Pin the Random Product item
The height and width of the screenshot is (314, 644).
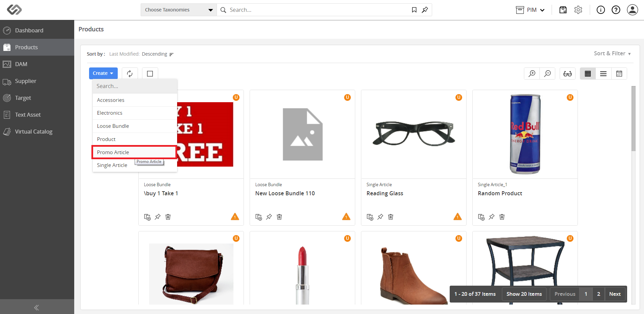[492, 217]
